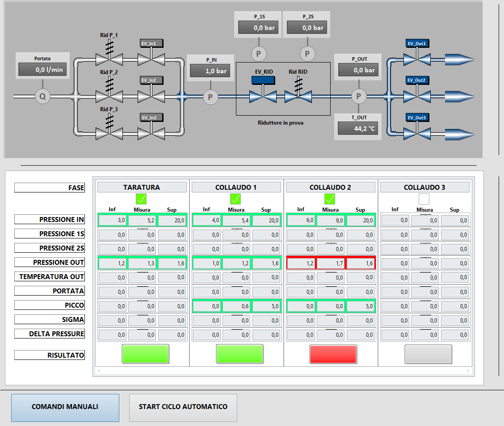Click START CICLO AUTOMATICO button

[x=183, y=408]
